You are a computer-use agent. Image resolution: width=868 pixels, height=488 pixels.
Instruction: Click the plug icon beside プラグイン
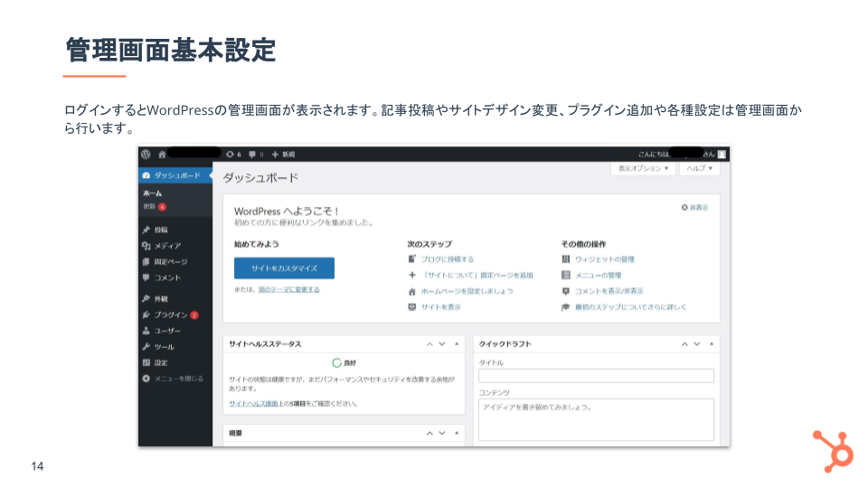146,314
